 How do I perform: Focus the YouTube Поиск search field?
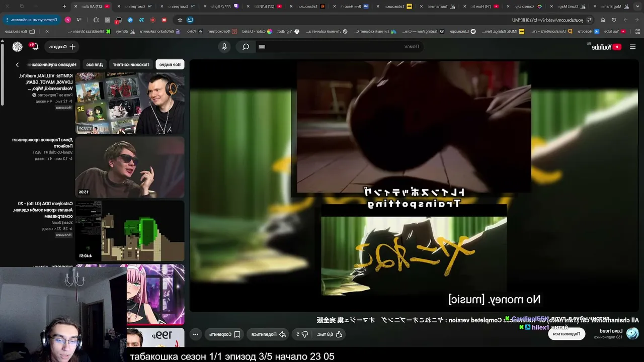click(x=340, y=47)
